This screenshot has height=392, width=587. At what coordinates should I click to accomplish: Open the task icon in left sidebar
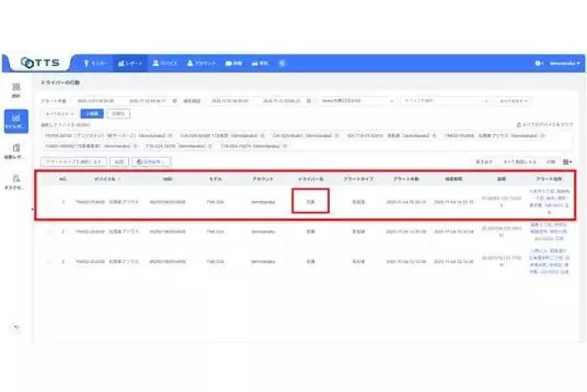[x=16, y=182]
